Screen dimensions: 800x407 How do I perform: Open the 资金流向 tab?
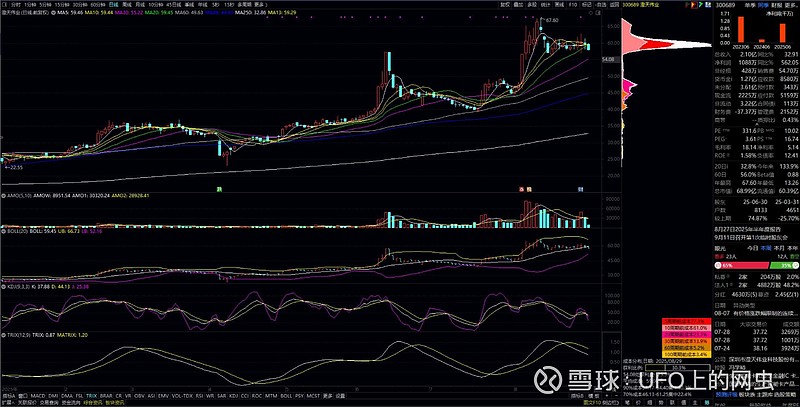coord(71,402)
